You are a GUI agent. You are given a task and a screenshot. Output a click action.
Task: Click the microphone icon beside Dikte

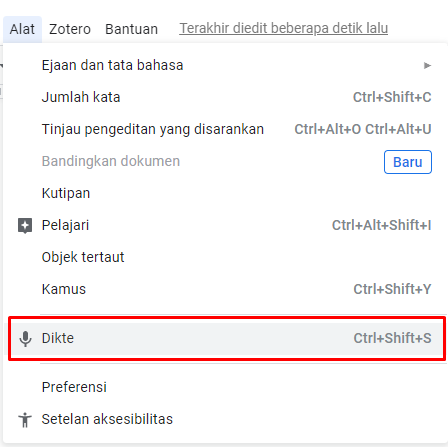(25, 339)
